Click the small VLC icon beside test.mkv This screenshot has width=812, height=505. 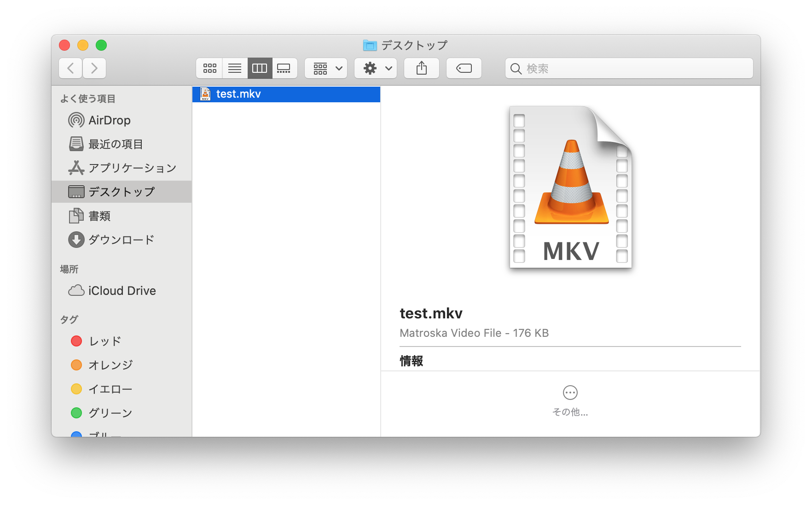(205, 94)
